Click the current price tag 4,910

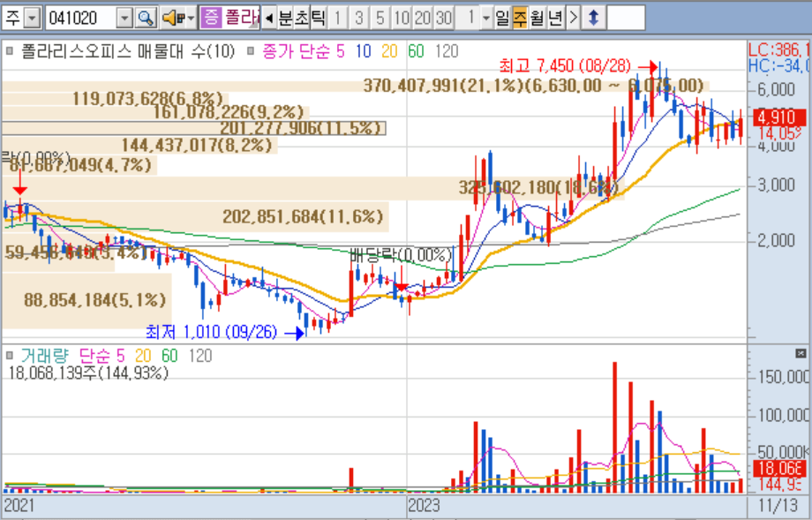(x=778, y=117)
